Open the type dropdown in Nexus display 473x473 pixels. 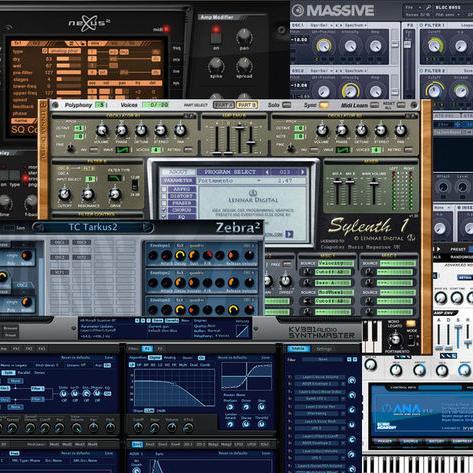[65, 51]
